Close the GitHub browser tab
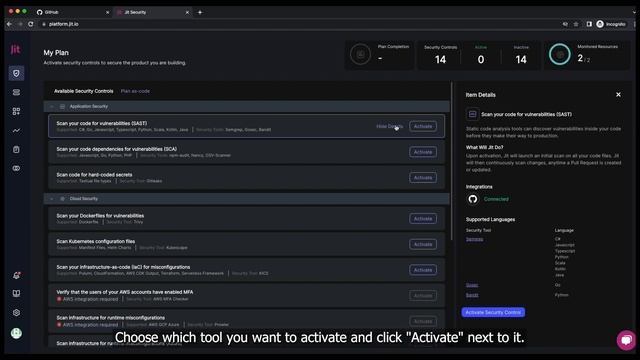The height and width of the screenshot is (360, 640). (x=107, y=12)
